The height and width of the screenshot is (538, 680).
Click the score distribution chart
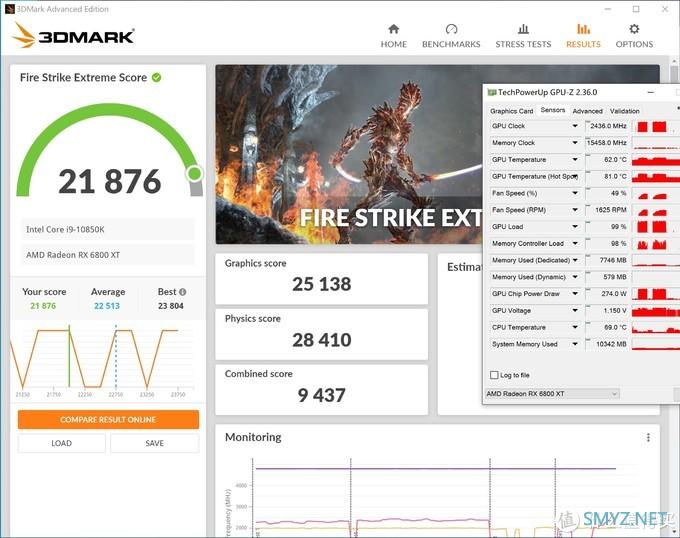pos(102,360)
